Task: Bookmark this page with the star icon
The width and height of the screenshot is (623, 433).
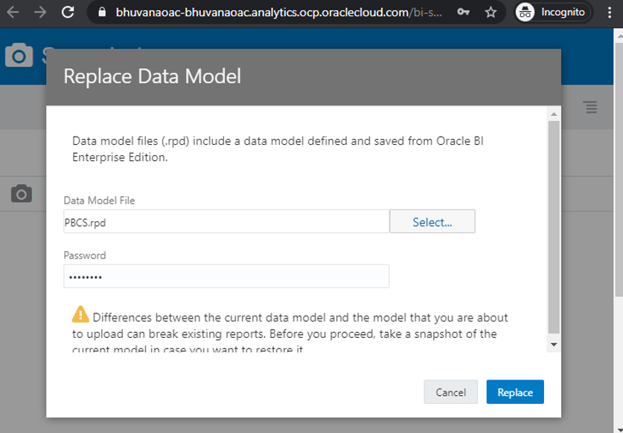Action: (x=463, y=13)
